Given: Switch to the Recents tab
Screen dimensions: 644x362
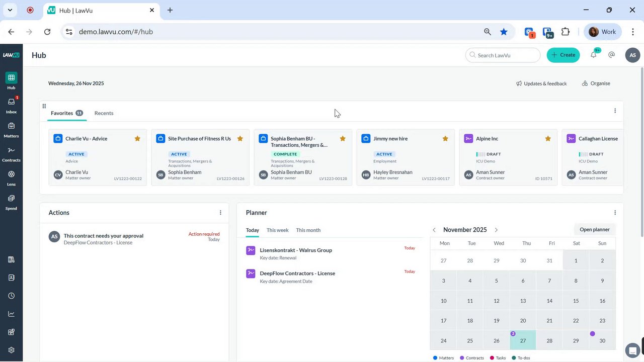Looking at the screenshot, I should pyautogui.click(x=104, y=113).
